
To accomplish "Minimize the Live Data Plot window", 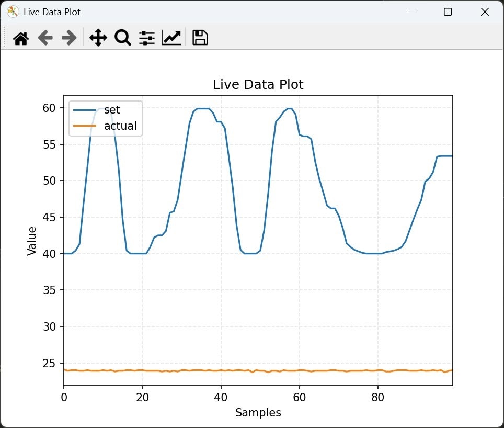I will pos(412,12).
